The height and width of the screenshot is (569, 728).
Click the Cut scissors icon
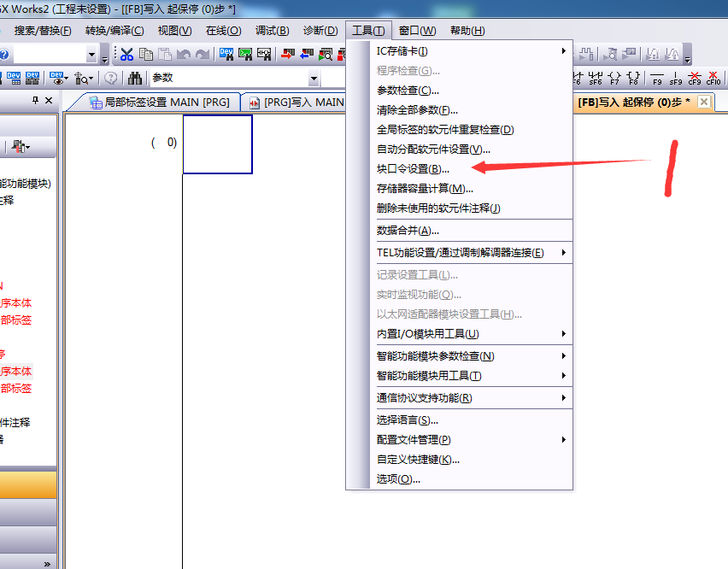click(126, 55)
